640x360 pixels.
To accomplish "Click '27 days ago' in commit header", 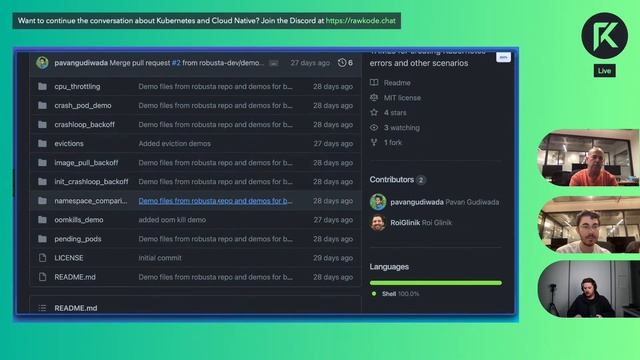I will tap(310, 63).
